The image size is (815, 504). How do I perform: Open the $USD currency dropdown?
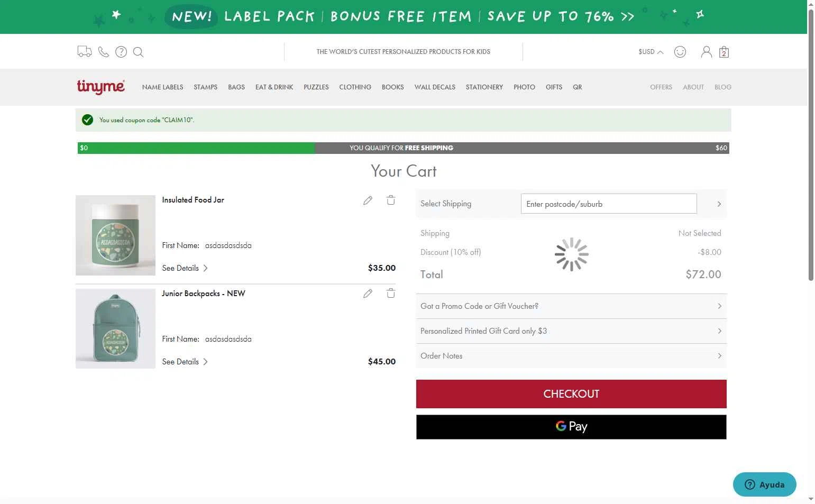tap(651, 52)
